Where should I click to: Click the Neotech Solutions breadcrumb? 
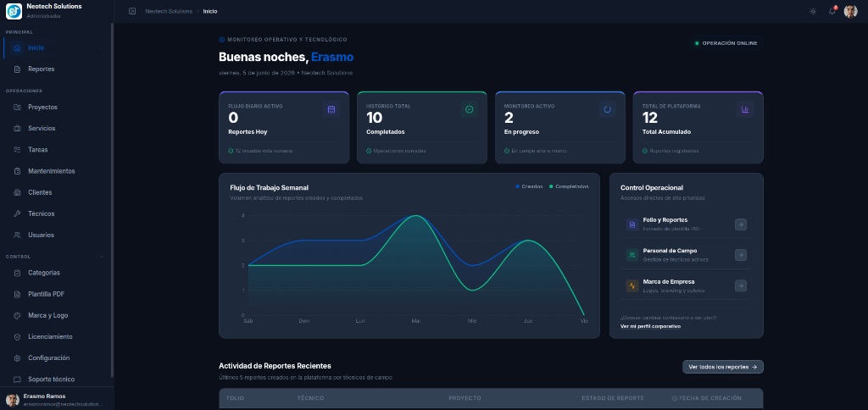pos(169,11)
